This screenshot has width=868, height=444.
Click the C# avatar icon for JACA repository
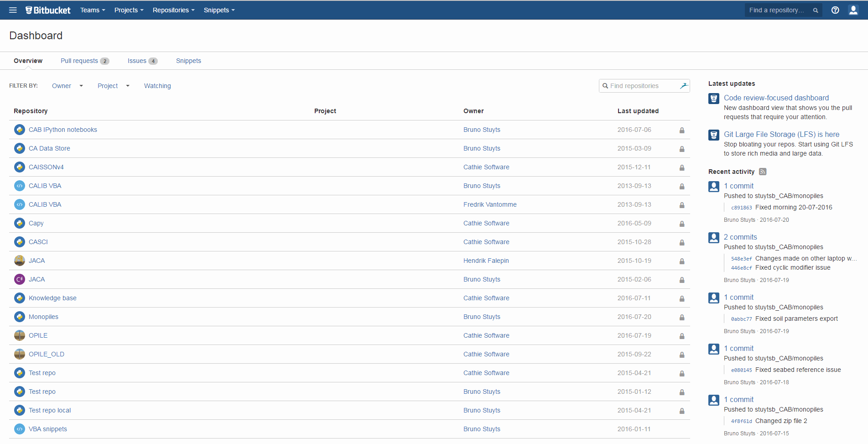[x=20, y=279]
